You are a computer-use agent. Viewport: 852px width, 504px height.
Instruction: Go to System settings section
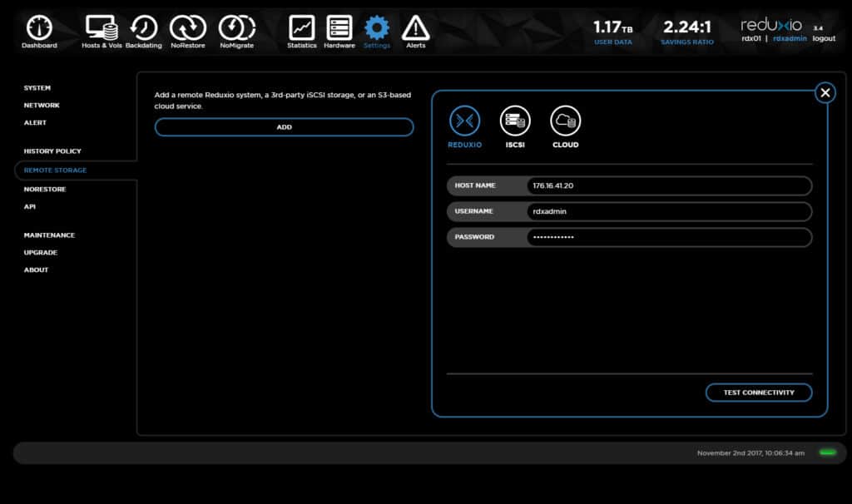pos(37,88)
